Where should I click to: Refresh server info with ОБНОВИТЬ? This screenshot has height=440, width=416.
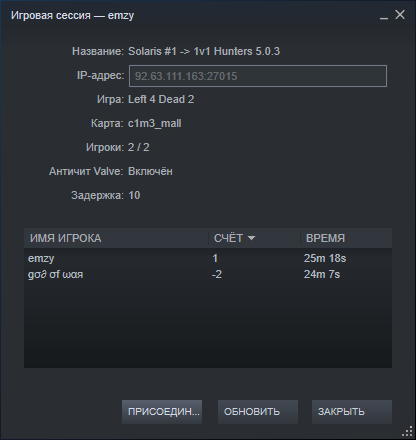coord(258,412)
